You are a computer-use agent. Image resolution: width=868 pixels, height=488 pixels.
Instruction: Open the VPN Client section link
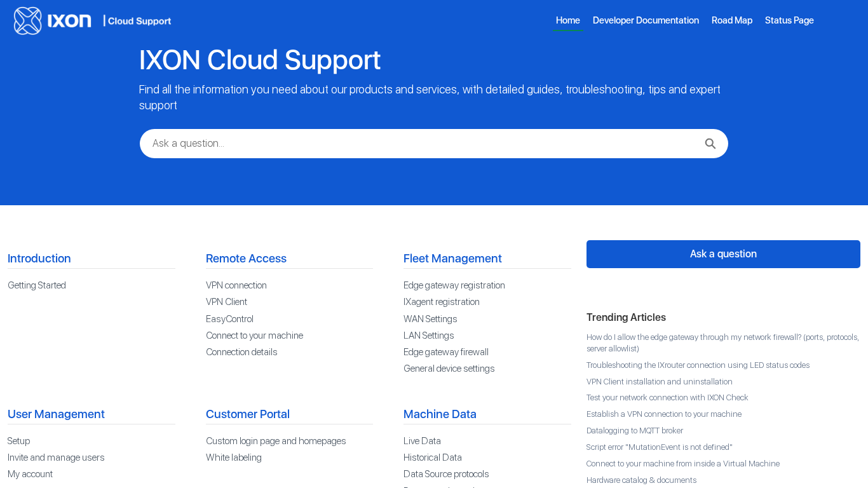[226, 302]
